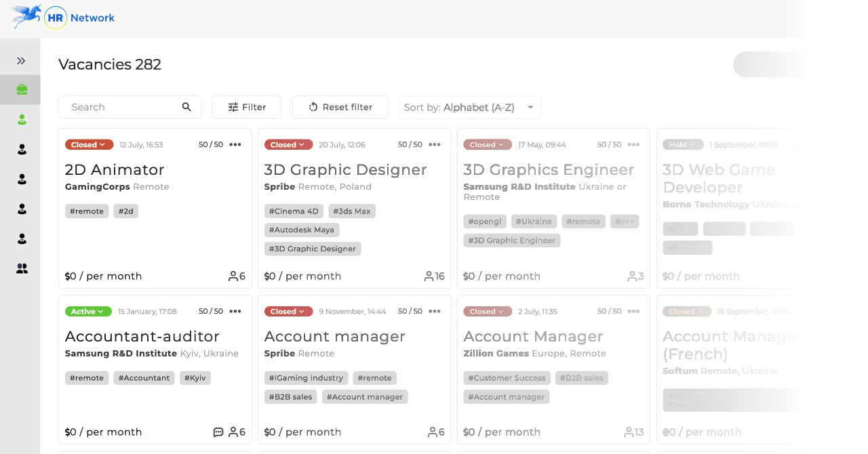Screen dimensions: 868x454
Task: Open the three-dot menu on 2D Animator card
Action: [235, 144]
